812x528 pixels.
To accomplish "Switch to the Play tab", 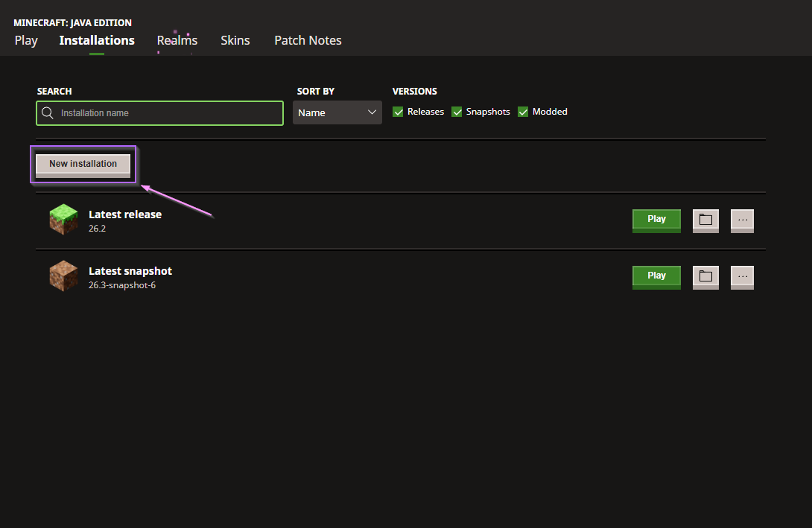I will 26,40.
